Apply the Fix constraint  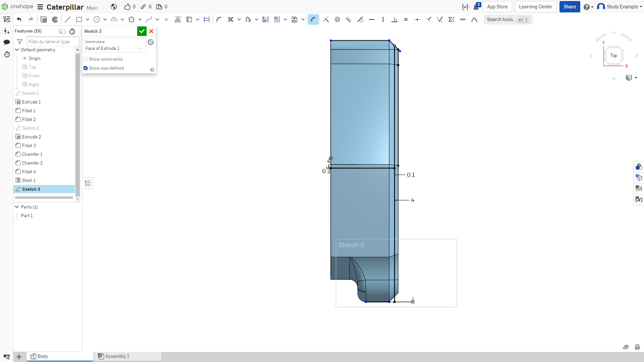coord(463,19)
